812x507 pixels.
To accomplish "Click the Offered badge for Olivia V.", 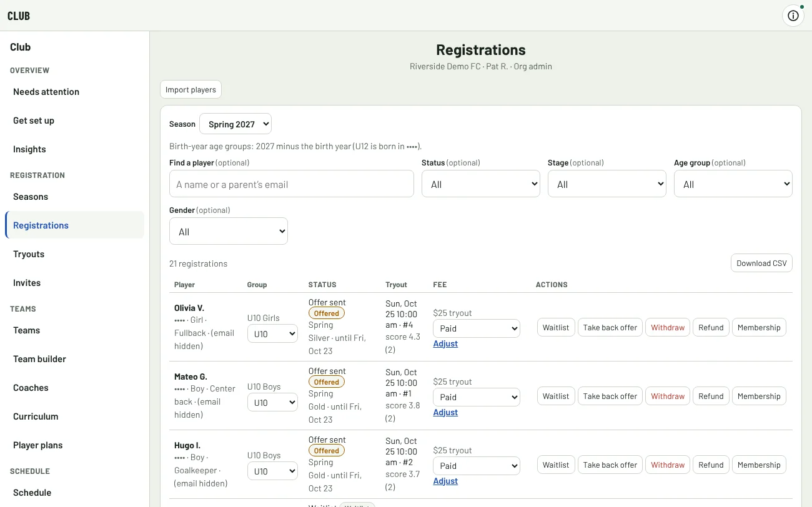I will [327, 313].
